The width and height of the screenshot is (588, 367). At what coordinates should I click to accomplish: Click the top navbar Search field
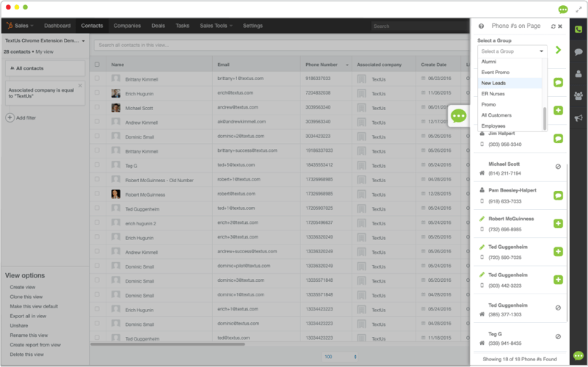(420, 26)
